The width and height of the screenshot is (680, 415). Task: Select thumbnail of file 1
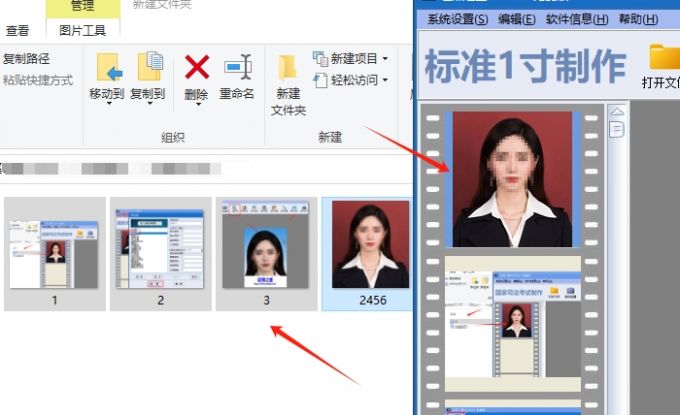click(55, 254)
